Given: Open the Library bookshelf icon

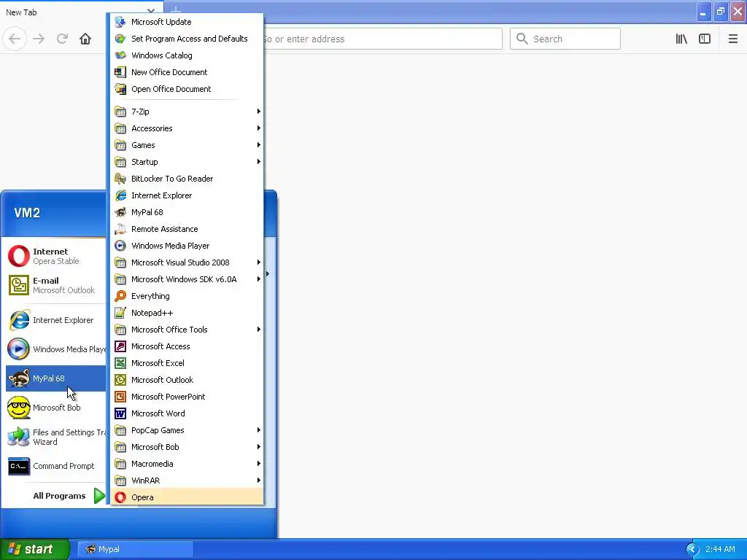Looking at the screenshot, I should click(681, 39).
